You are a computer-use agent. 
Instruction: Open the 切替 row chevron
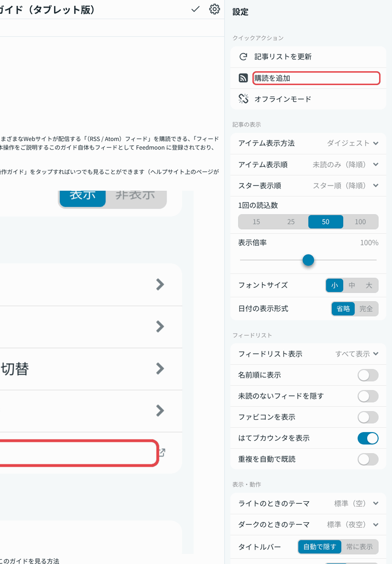point(160,369)
